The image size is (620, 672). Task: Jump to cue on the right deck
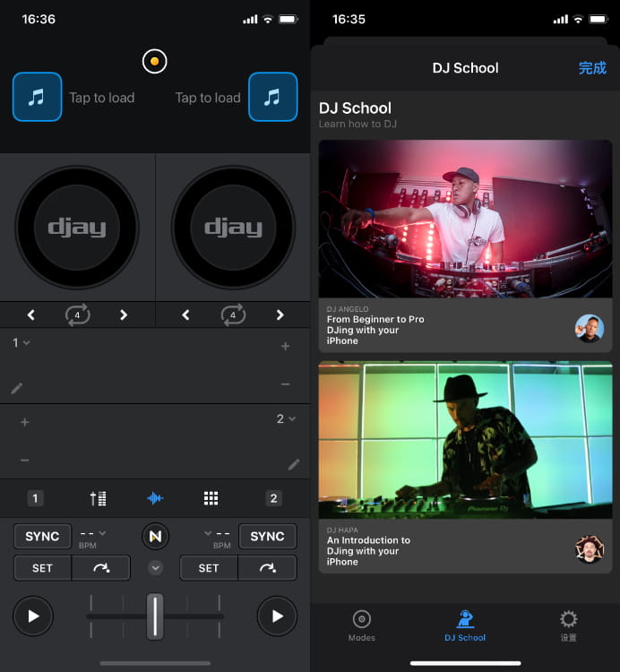tap(267, 568)
